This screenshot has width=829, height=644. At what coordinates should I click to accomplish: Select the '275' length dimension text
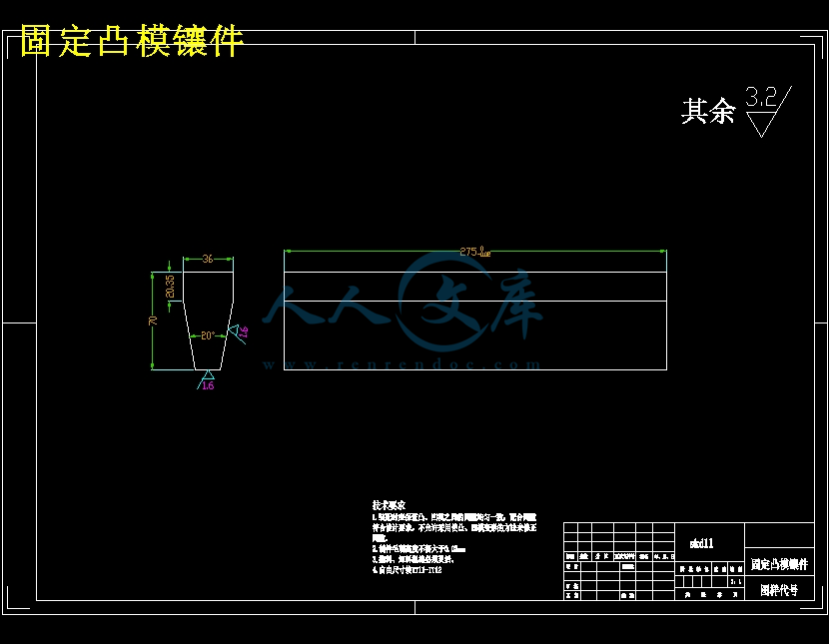coord(474,252)
